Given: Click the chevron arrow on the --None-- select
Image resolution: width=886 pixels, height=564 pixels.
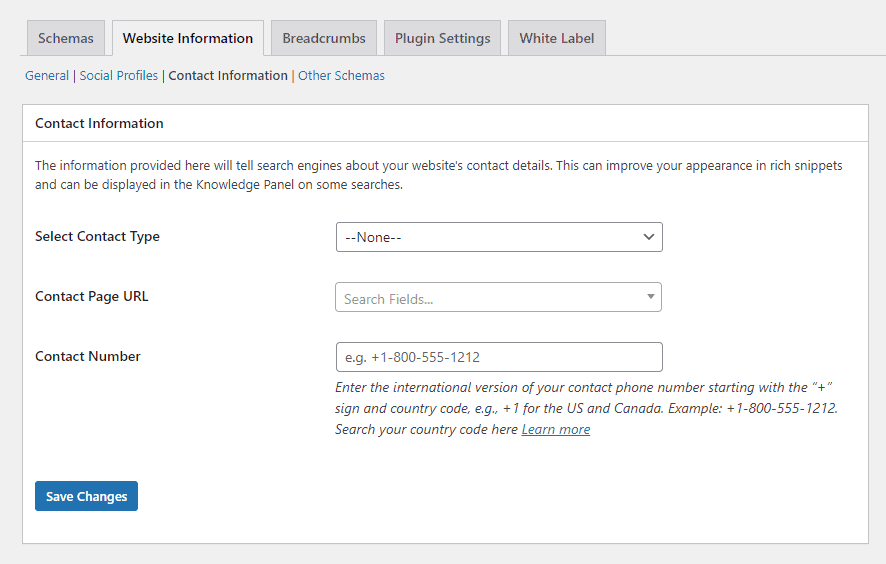Looking at the screenshot, I should pyautogui.click(x=649, y=237).
